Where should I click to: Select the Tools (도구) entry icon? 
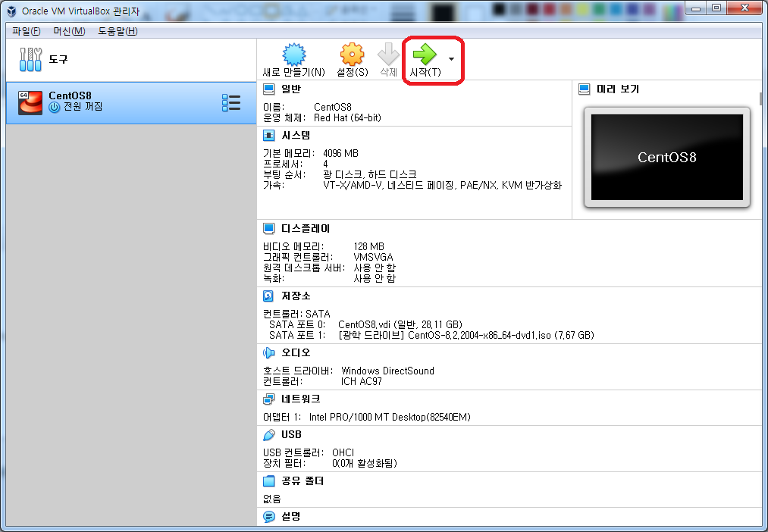coord(30,60)
